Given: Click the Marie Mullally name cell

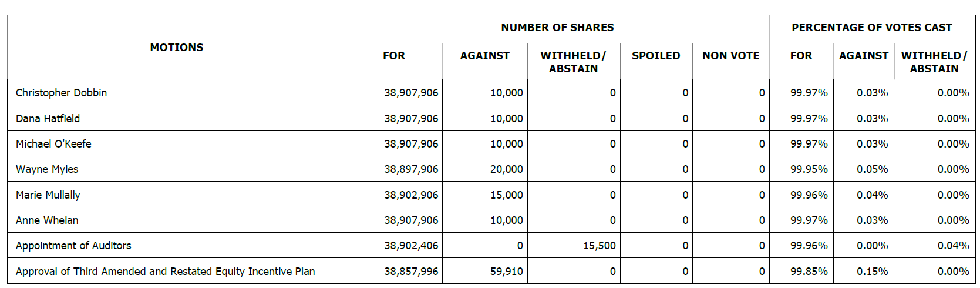Looking at the screenshot, I should point(48,195).
